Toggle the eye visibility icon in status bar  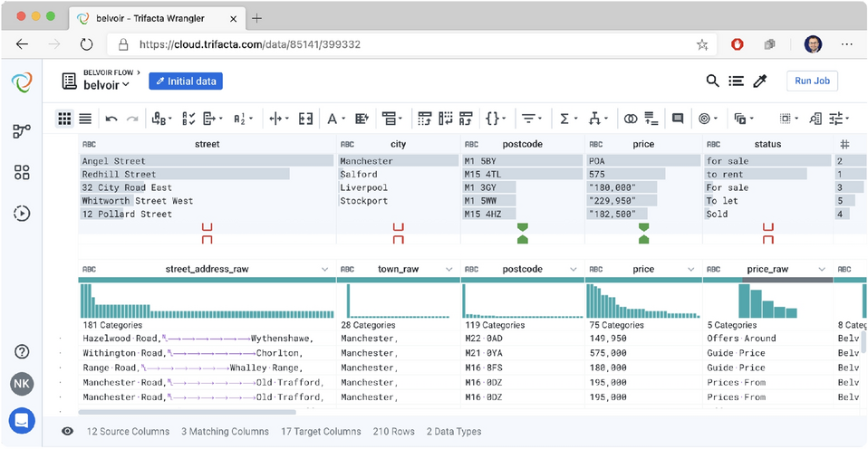67,432
